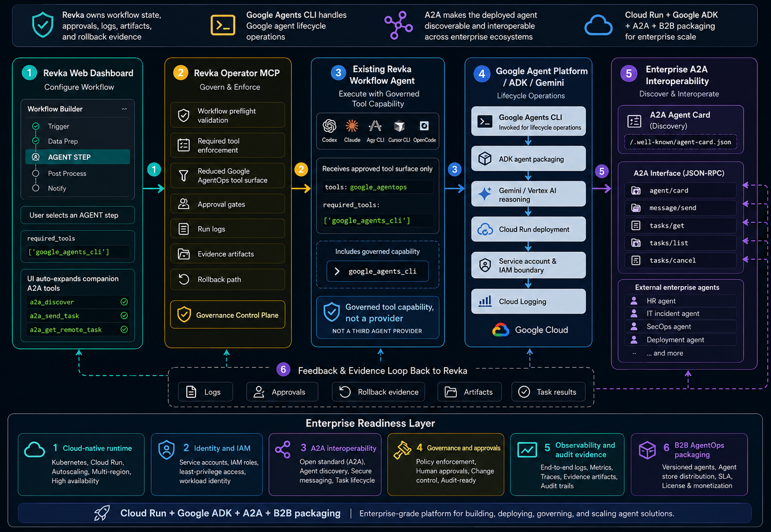Click the rocket icon in the bottom banner
The image size is (771, 532).
click(102, 513)
